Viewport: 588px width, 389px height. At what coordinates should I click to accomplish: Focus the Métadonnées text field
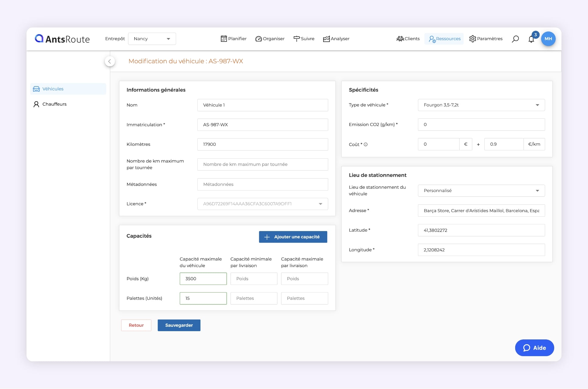tap(262, 184)
